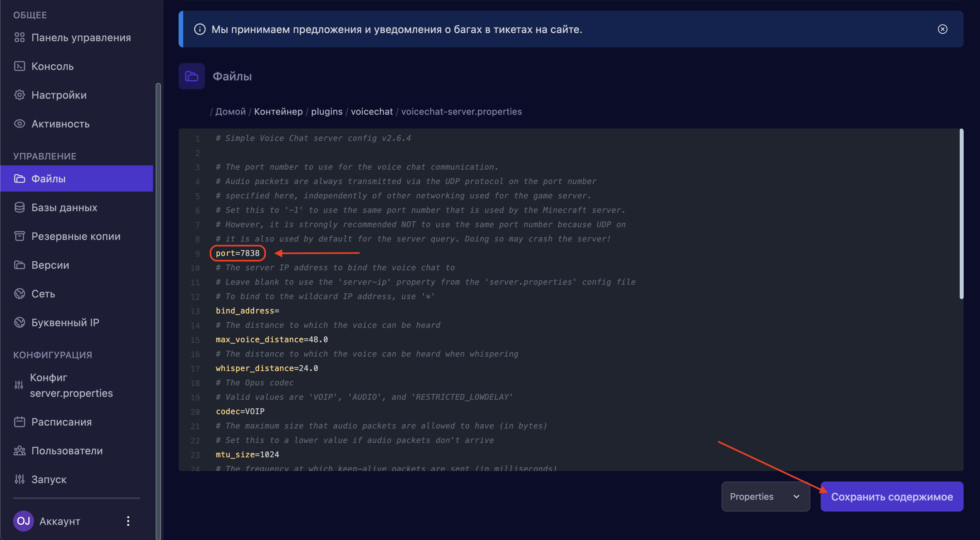Viewport: 980px width, 540px height.
Task: Go to the voicechat folder breadcrumb
Action: (x=371, y=111)
